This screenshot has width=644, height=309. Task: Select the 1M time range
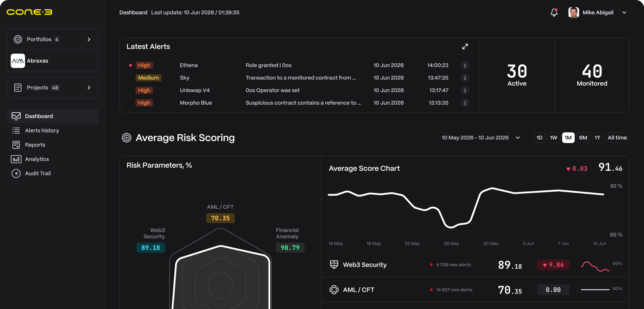click(x=568, y=138)
